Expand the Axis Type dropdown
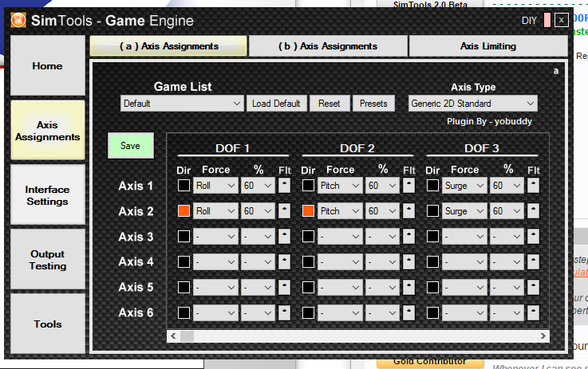Screen dimensions: 588x369 (472, 104)
